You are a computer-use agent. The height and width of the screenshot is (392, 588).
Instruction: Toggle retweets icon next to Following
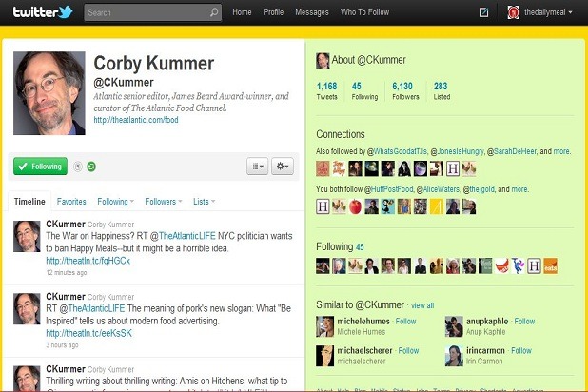[91, 167]
